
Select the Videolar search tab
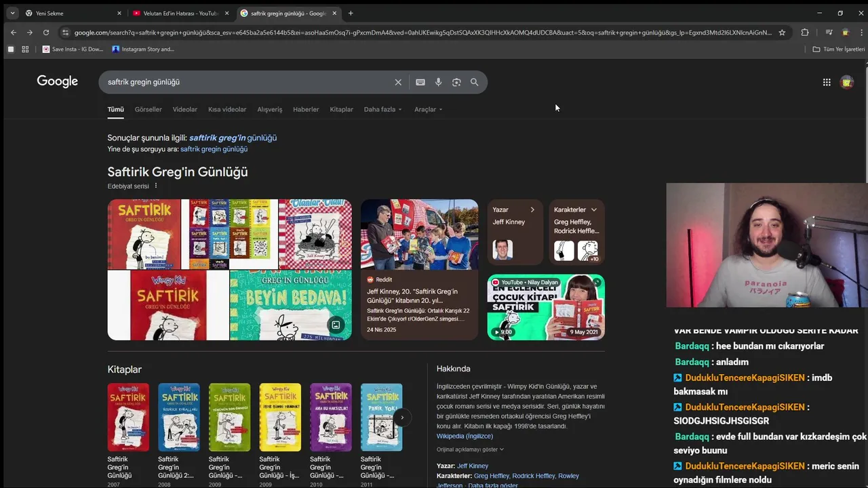[x=185, y=109]
